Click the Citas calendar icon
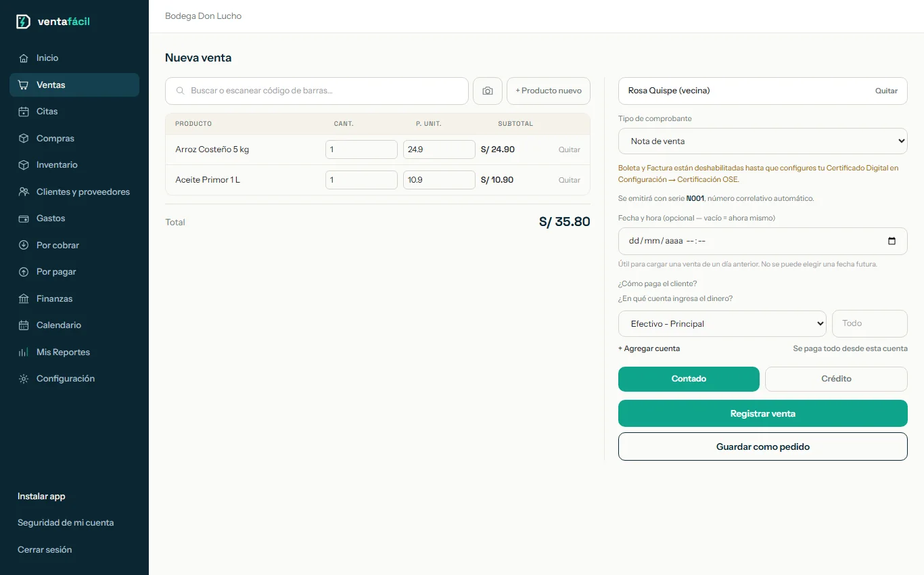The image size is (924, 575). click(x=24, y=112)
